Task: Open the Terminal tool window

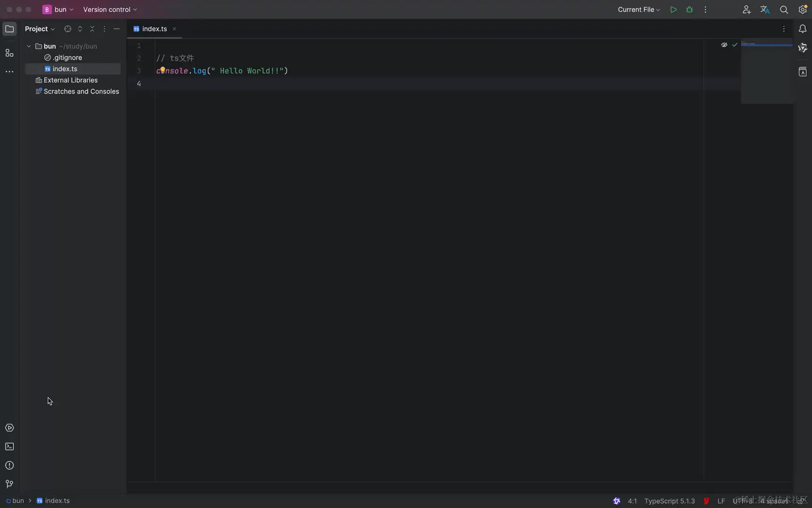Action: pyautogui.click(x=9, y=446)
